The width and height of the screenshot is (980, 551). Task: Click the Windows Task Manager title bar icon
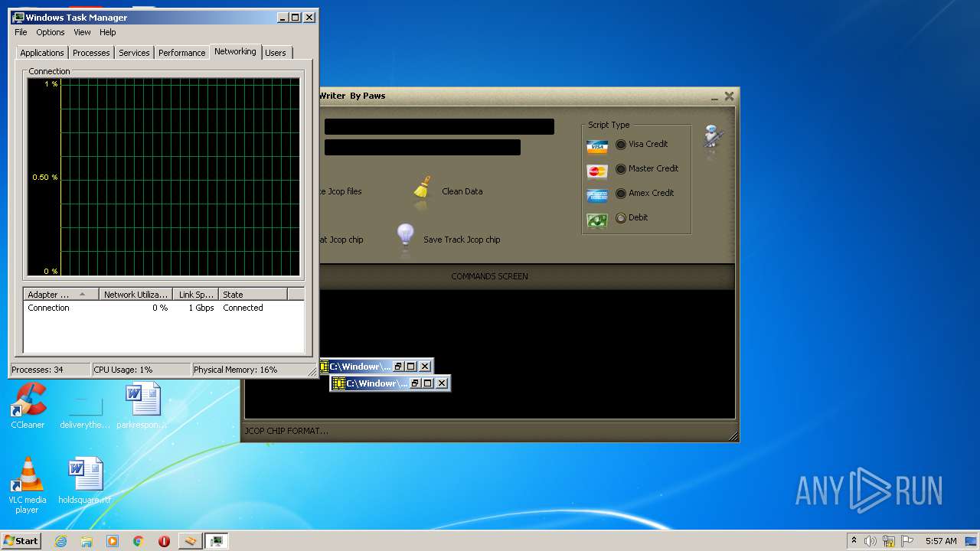pyautogui.click(x=18, y=17)
